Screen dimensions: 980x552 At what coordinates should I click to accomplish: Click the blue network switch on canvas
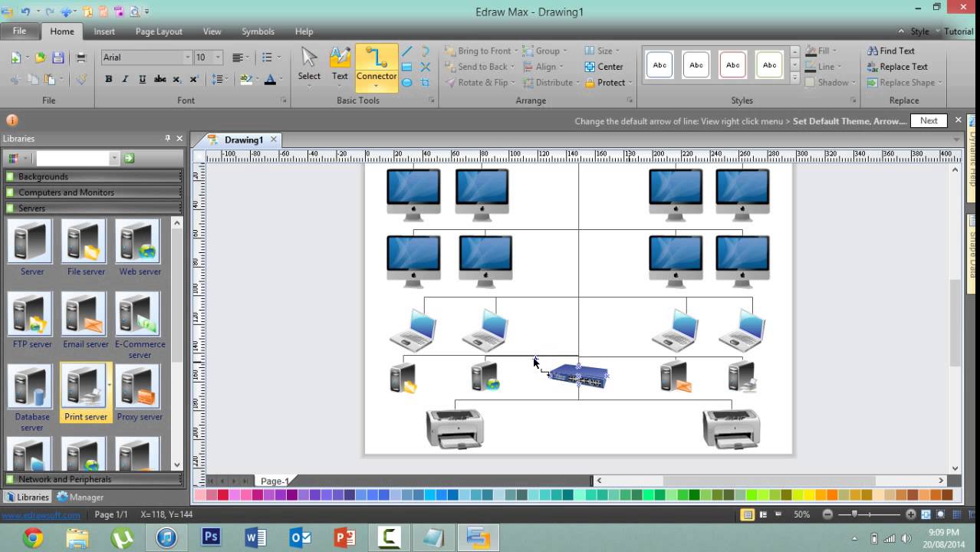(578, 376)
